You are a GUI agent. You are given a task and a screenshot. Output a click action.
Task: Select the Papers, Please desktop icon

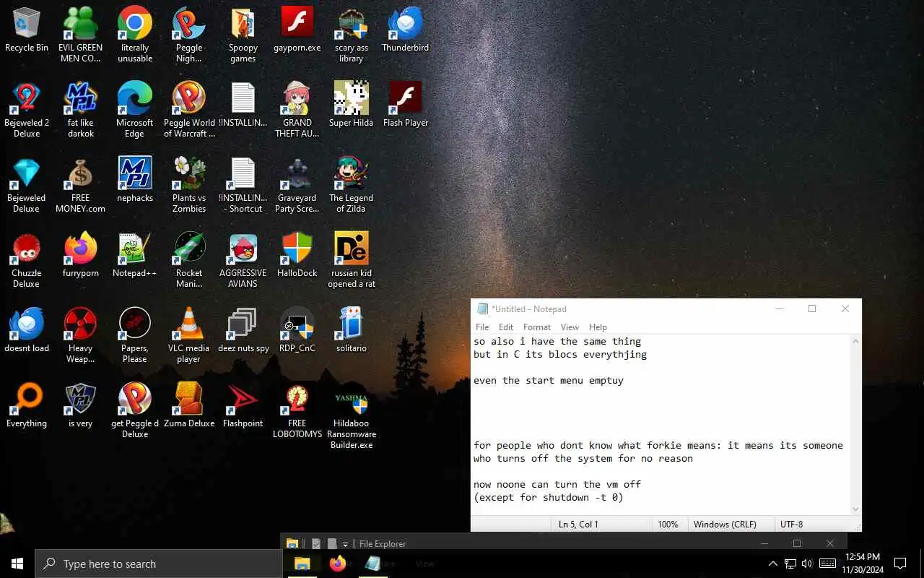(135, 335)
